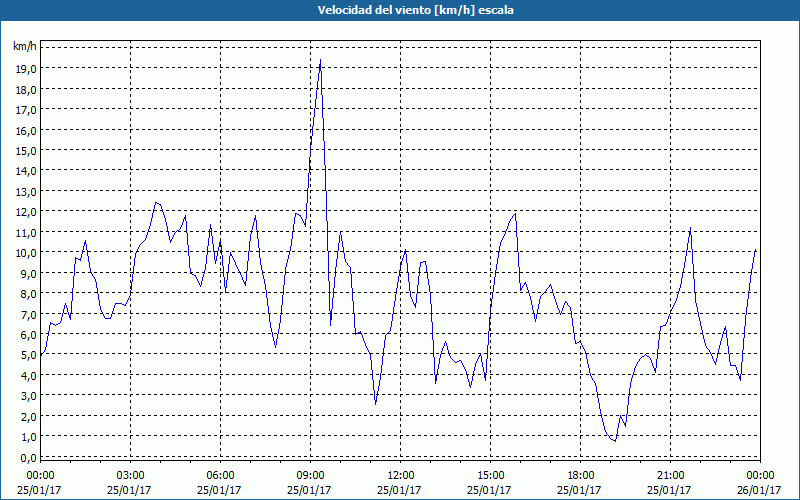Click the 'km/h' unit label

coord(24,47)
